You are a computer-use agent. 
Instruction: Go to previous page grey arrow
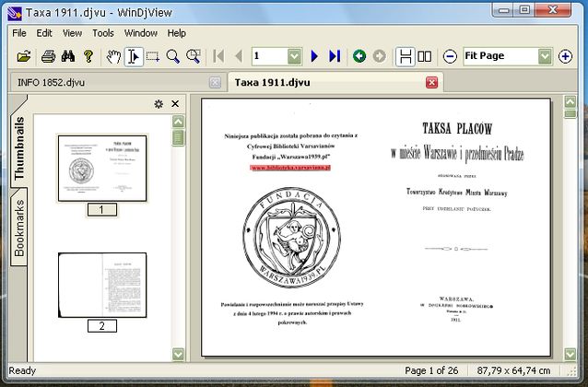point(239,56)
